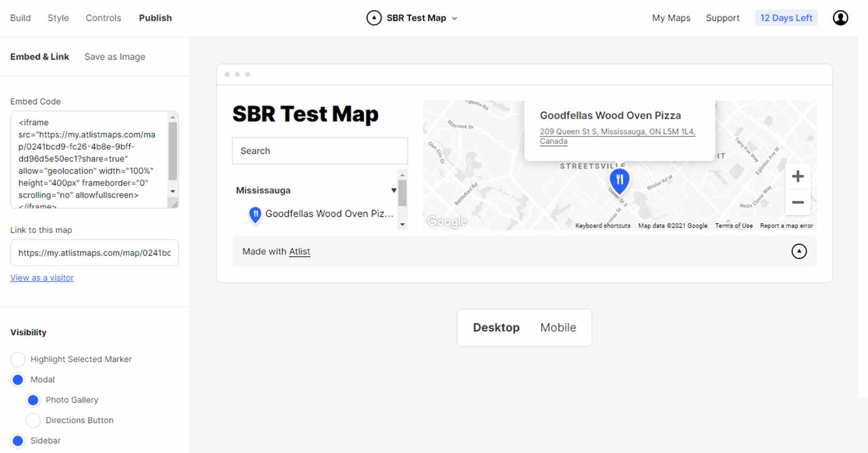Click the Mississauga group heading
Screen dimensions: 868x453
tap(263, 190)
